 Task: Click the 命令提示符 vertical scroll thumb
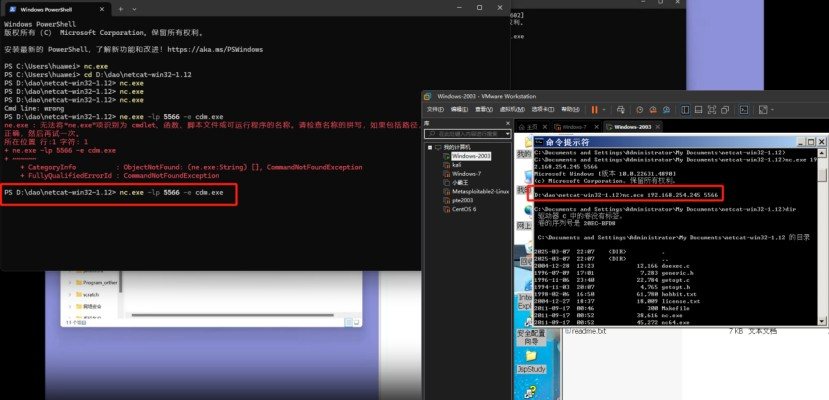822,175
